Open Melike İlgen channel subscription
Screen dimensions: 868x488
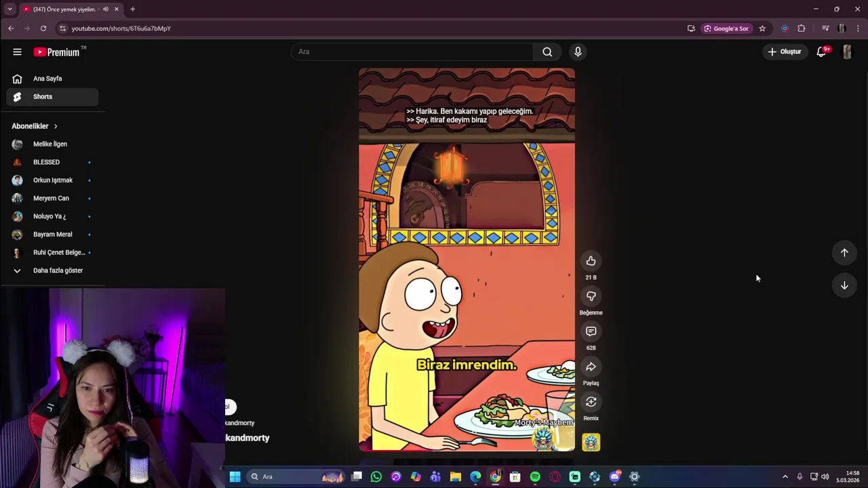point(52,144)
